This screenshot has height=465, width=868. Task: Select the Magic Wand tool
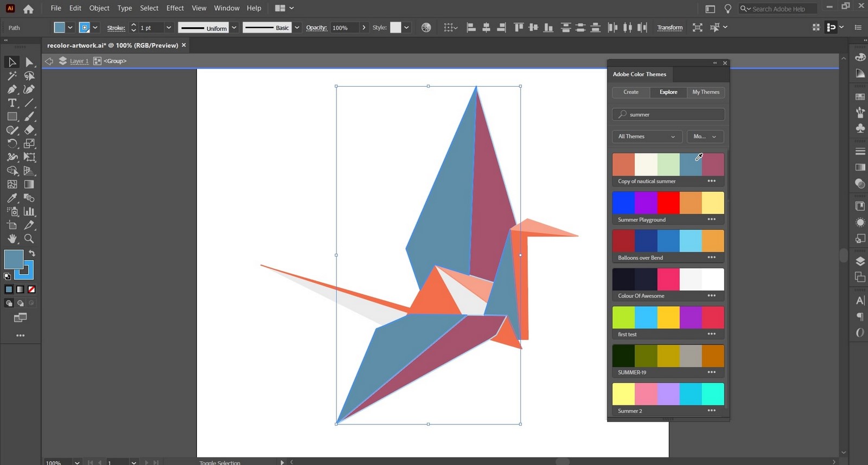(12, 76)
